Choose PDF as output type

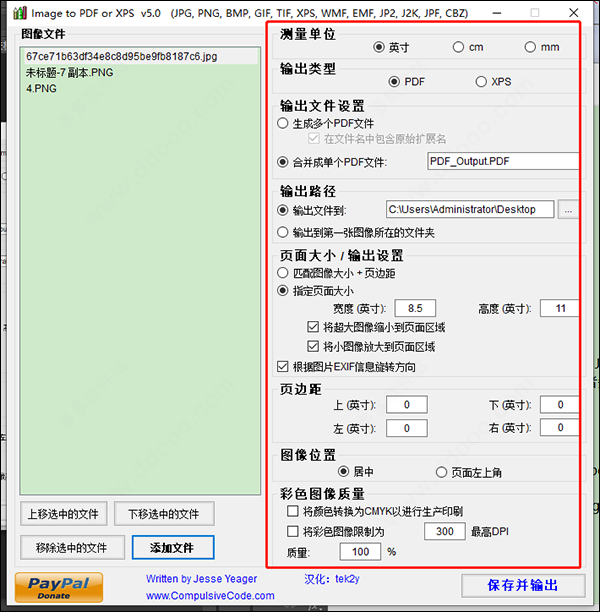[x=394, y=82]
